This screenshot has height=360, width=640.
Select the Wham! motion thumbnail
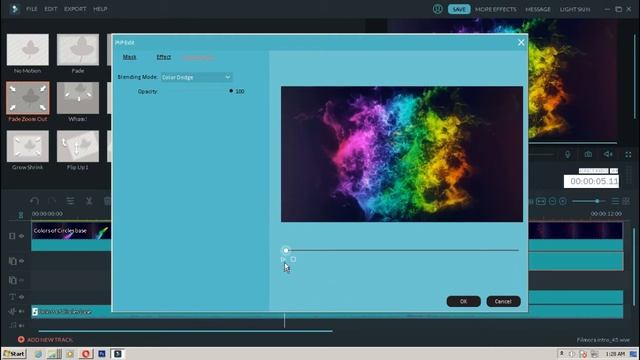pyautogui.click(x=78, y=98)
